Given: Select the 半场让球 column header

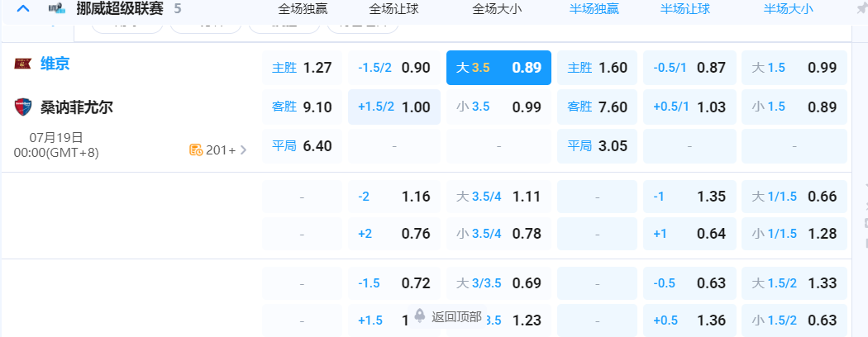Looking at the screenshot, I should [685, 9].
